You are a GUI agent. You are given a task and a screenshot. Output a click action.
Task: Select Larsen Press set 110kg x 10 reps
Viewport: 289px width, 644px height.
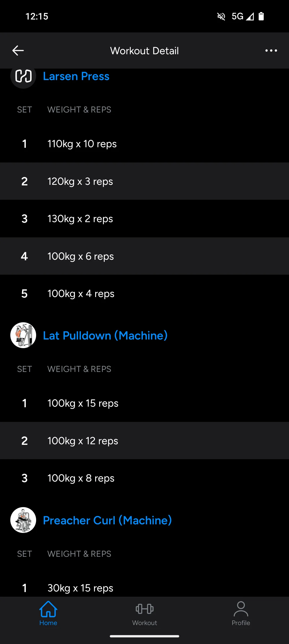(x=82, y=144)
